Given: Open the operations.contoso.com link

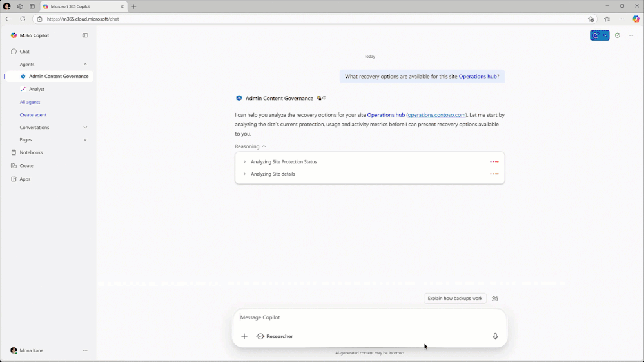Looking at the screenshot, I should 436,115.
